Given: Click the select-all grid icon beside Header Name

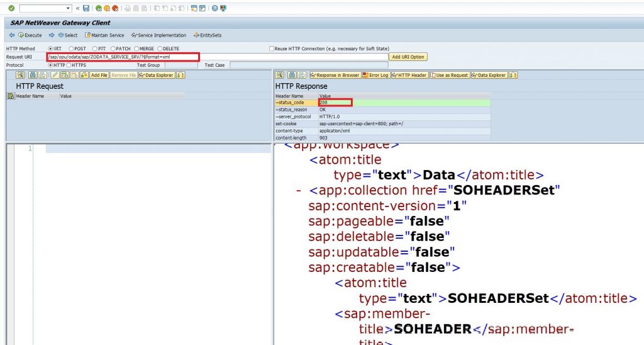Looking at the screenshot, I should pyautogui.click(x=11, y=96).
